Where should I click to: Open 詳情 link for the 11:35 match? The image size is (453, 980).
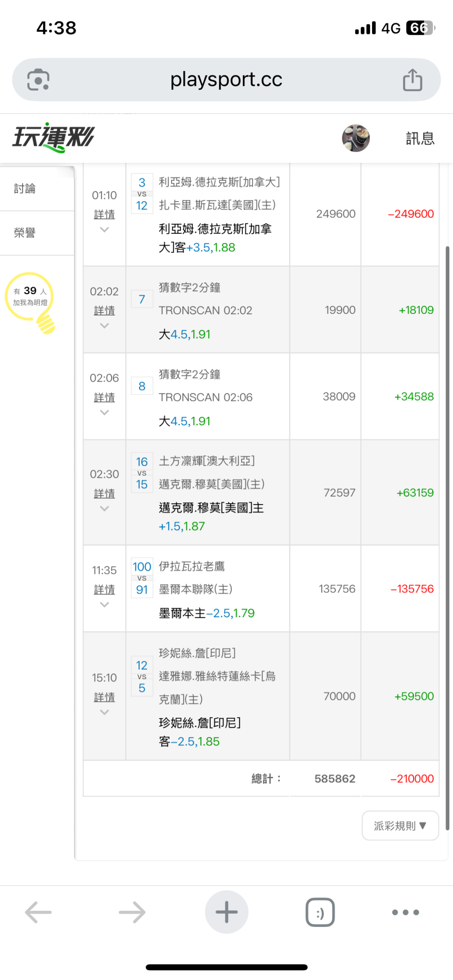[x=104, y=590]
